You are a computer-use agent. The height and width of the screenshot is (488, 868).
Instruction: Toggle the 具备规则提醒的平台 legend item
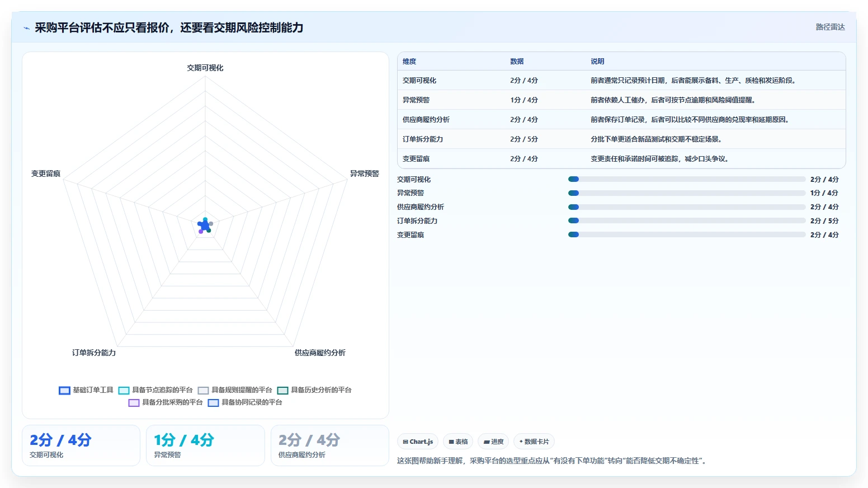pos(235,390)
